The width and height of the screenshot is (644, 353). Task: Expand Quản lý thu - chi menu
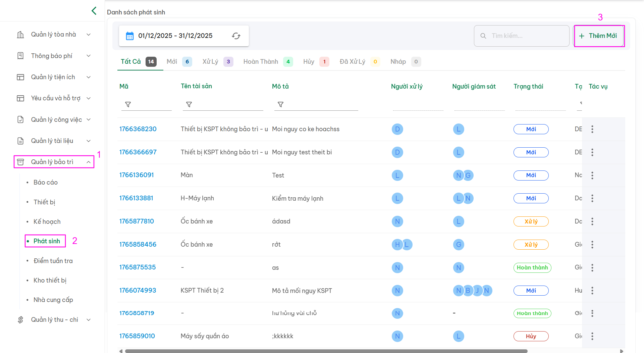(54, 320)
